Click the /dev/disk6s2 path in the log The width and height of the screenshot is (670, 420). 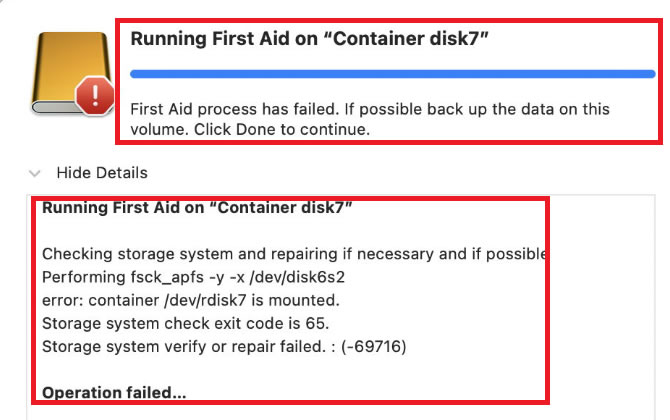[x=297, y=277]
